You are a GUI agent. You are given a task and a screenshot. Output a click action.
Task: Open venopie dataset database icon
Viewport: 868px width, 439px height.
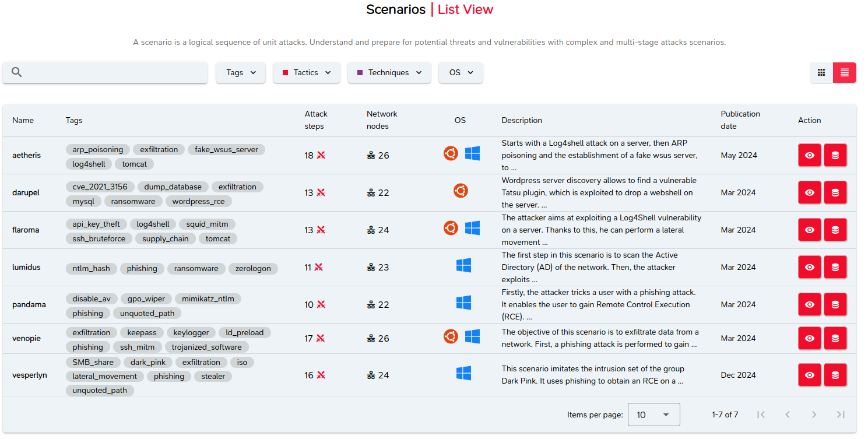coord(835,338)
